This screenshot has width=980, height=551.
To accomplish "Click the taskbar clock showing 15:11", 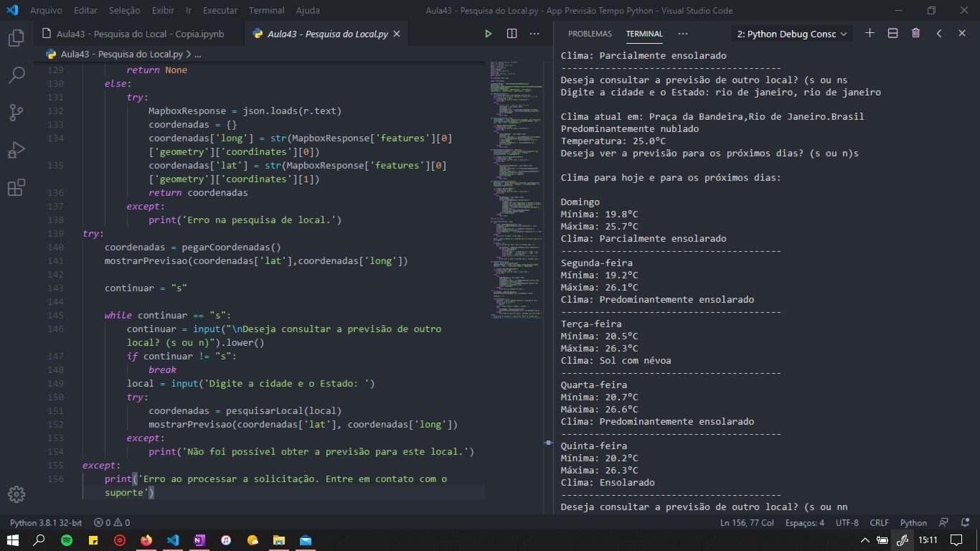I will 928,540.
